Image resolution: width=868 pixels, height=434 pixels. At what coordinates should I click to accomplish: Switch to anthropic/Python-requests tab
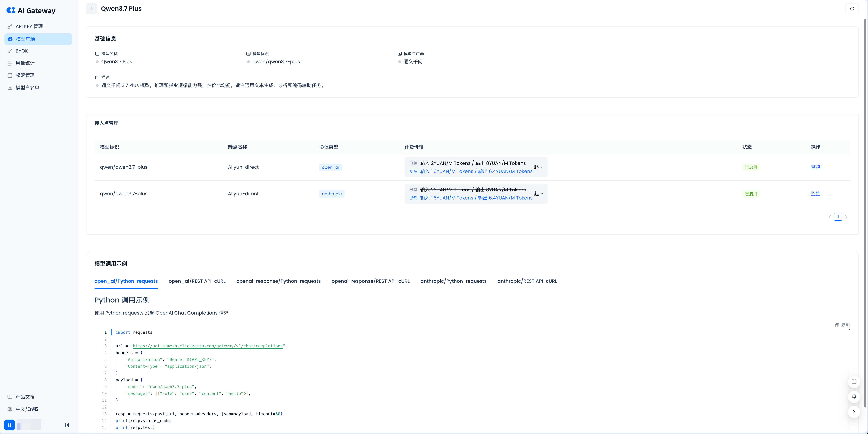pyautogui.click(x=453, y=281)
